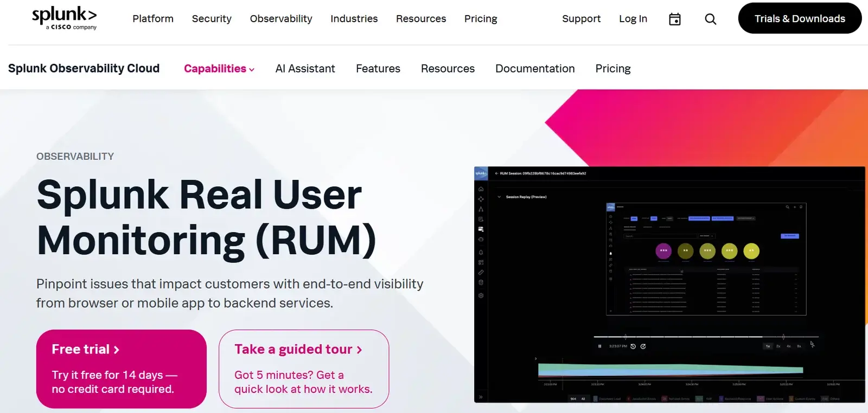Click the purple circle in the replay view
The width and height of the screenshot is (868, 413).
(663, 251)
